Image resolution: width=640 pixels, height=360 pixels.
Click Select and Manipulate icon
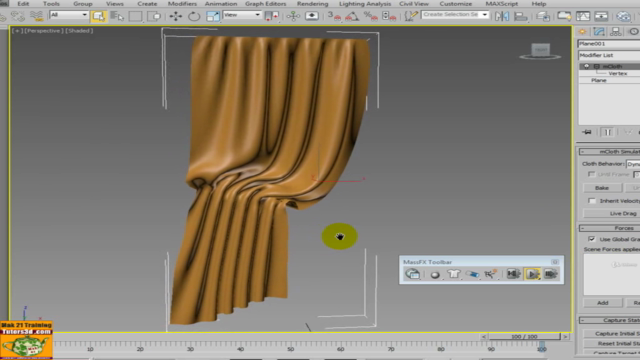tap(293, 16)
